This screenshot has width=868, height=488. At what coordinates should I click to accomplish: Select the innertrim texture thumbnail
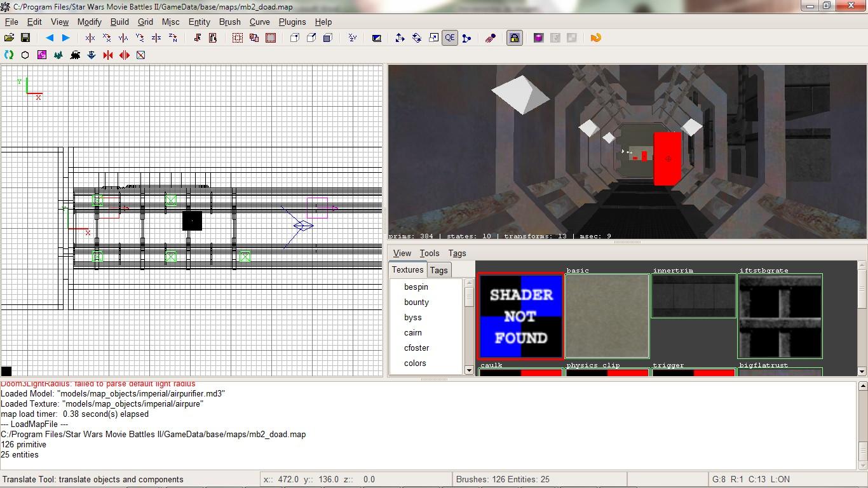click(x=694, y=296)
